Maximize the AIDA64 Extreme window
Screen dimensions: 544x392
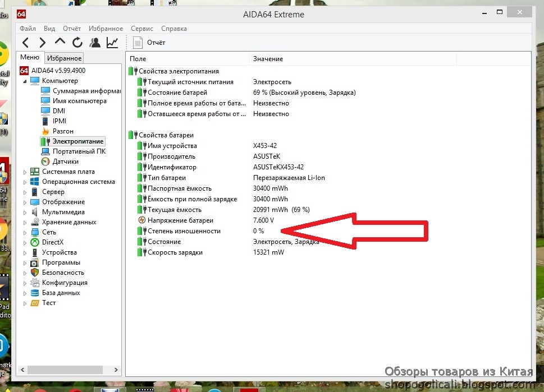point(500,12)
